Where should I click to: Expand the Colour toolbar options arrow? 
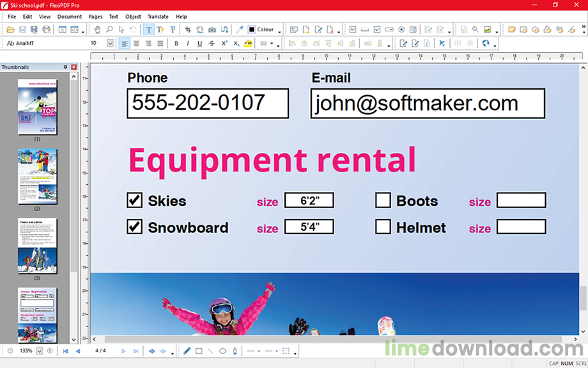[279, 32]
